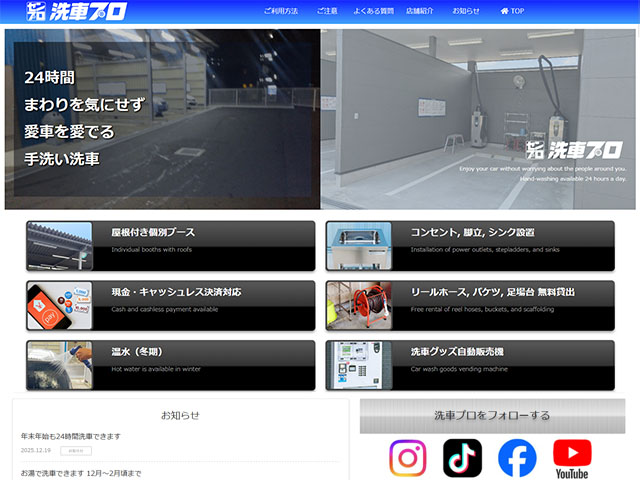Open the Instagram icon link
This screenshot has width=640, height=480.
407,458
